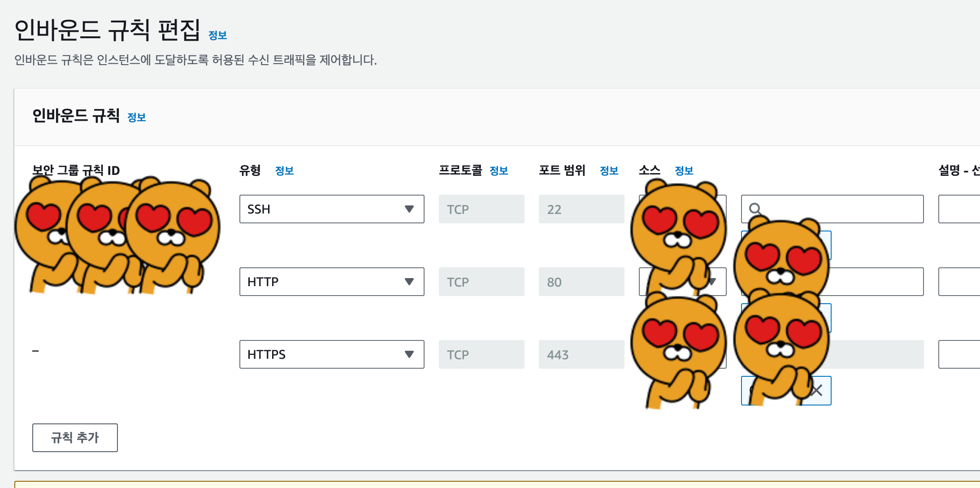The height and width of the screenshot is (488, 980).
Task: Click 정보 link next to 포트 범위 column
Action: coord(609,171)
